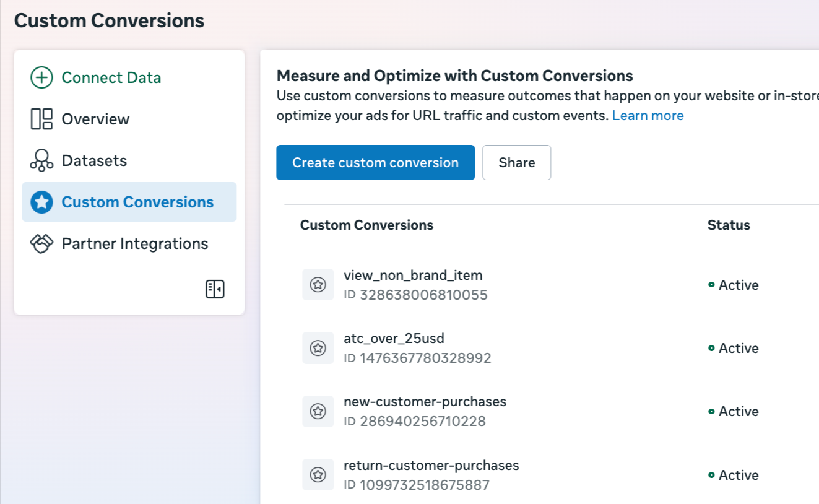Open Partner Integrations in the sidebar
The height and width of the screenshot is (504, 819).
click(x=134, y=243)
